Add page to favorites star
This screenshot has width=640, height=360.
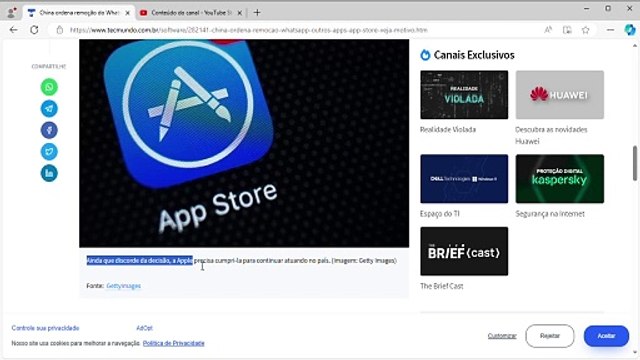click(x=586, y=30)
